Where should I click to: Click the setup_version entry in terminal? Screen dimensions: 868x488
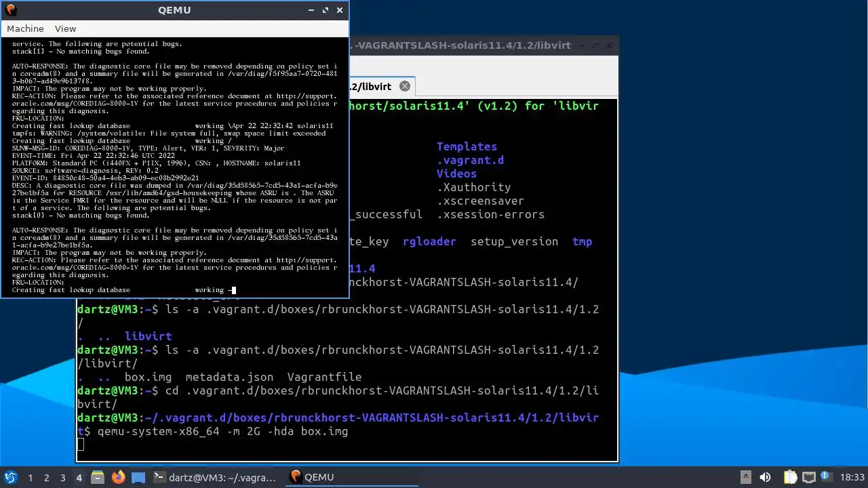click(x=514, y=241)
